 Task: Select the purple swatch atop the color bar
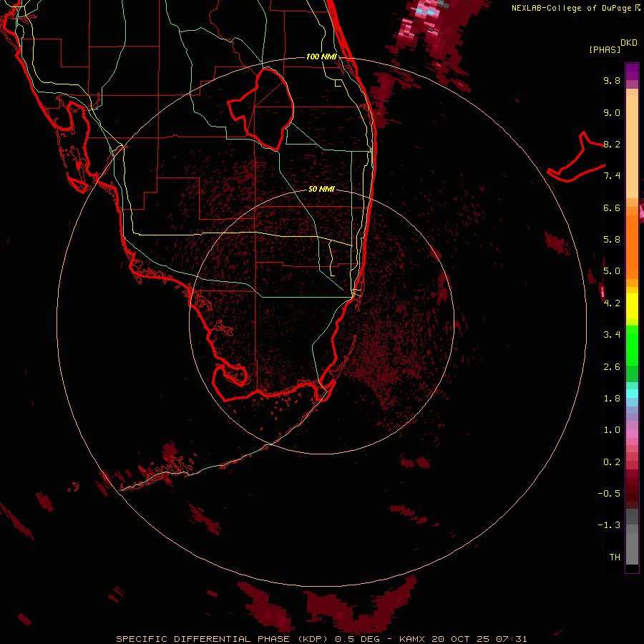pyautogui.click(x=632, y=72)
